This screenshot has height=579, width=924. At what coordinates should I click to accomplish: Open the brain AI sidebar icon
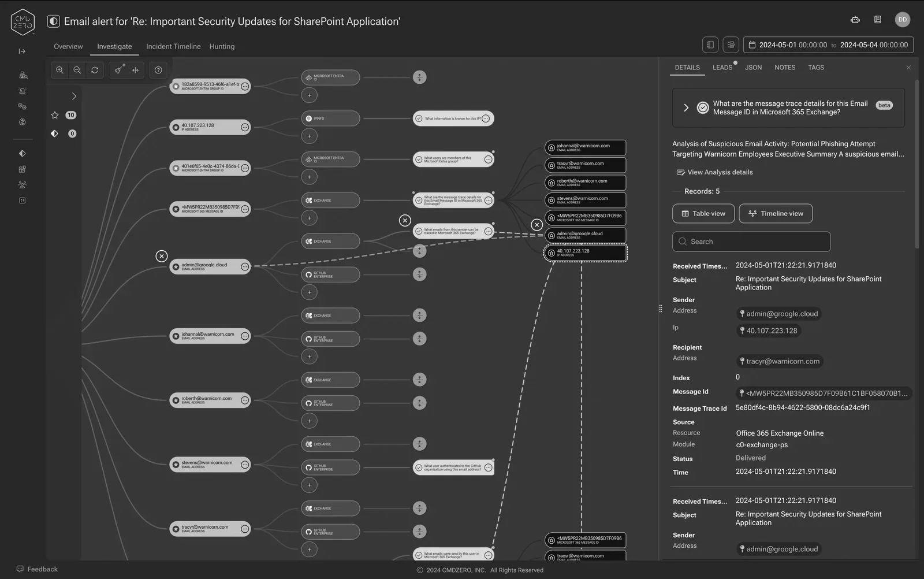(23, 122)
